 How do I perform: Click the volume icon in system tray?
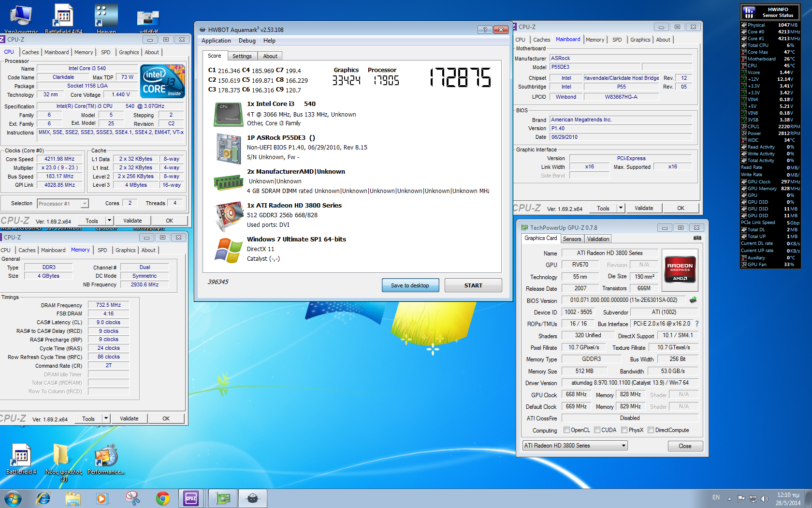point(765,498)
